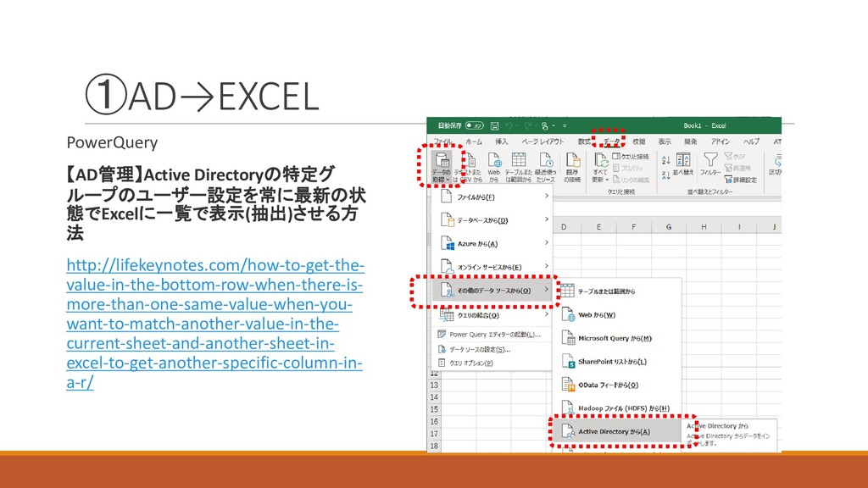The image size is (868, 488).
Task: Click the greyed プロパティ button
Action: [x=628, y=168]
